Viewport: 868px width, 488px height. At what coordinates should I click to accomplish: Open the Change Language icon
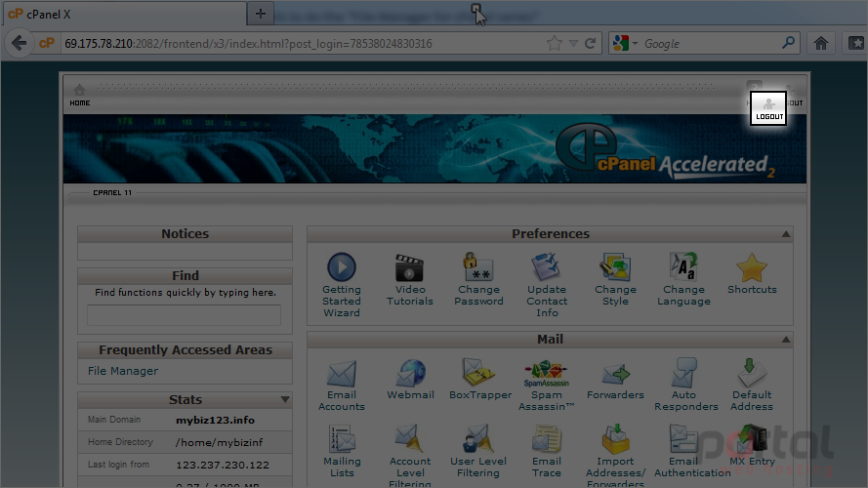coord(683,267)
